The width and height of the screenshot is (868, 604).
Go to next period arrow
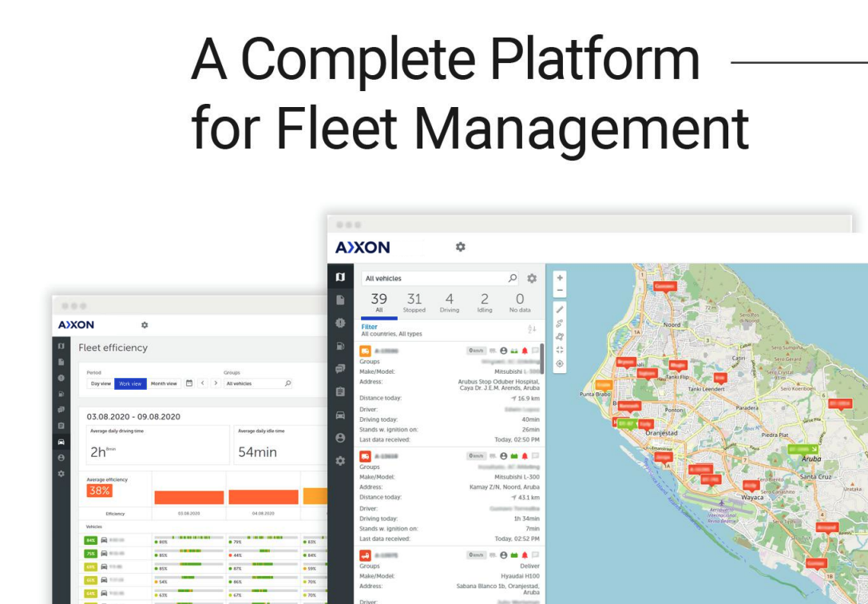tap(216, 383)
